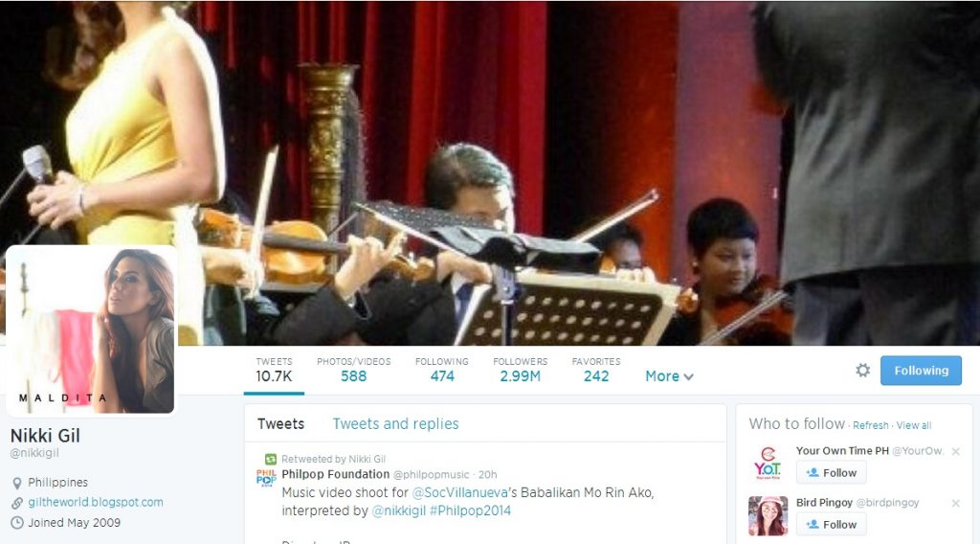Open Nikki Gil's Maldita profile photo
This screenshot has width=980, height=544.
[91, 329]
